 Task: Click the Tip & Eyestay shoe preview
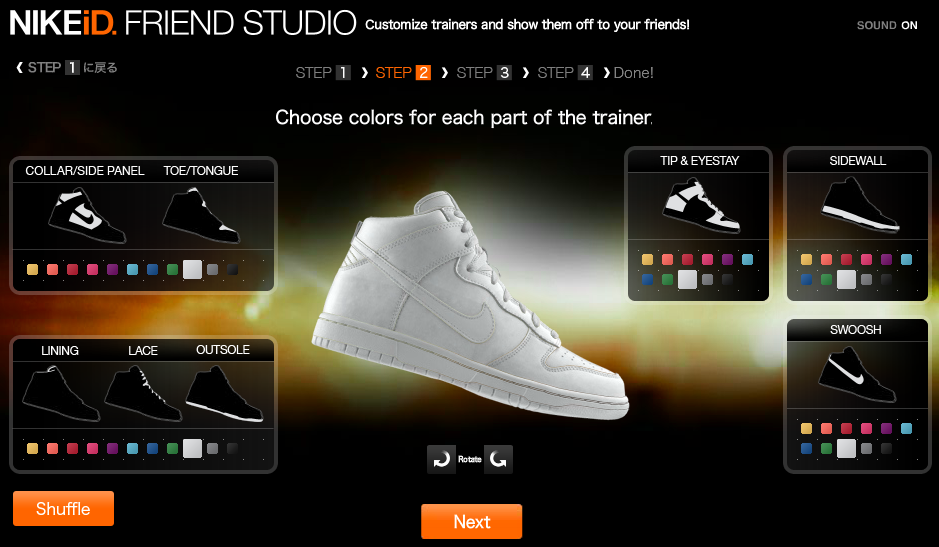click(x=701, y=207)
